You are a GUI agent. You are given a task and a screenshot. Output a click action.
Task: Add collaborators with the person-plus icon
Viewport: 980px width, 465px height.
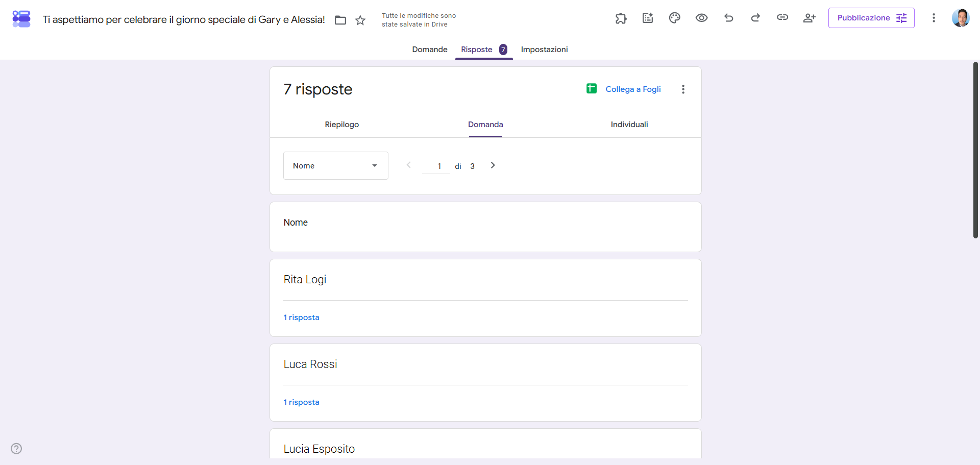810,18
